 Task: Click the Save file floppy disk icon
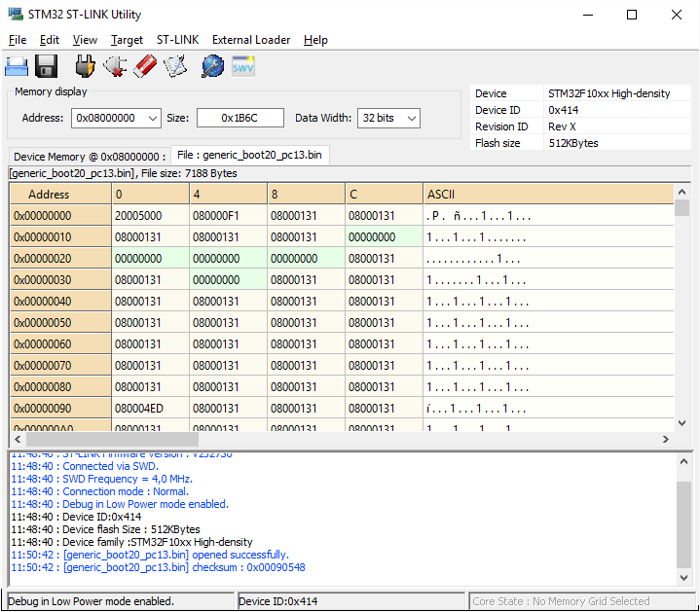[x=47, y=66]
